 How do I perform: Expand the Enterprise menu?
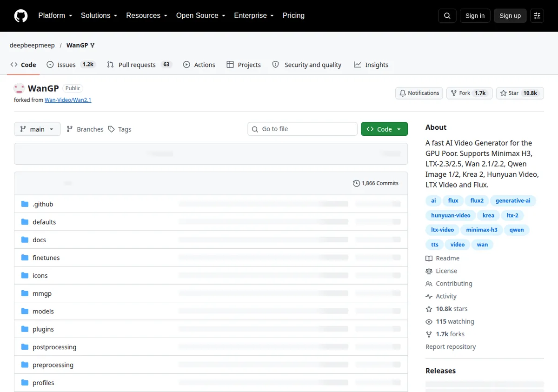[x=254, y=15]
